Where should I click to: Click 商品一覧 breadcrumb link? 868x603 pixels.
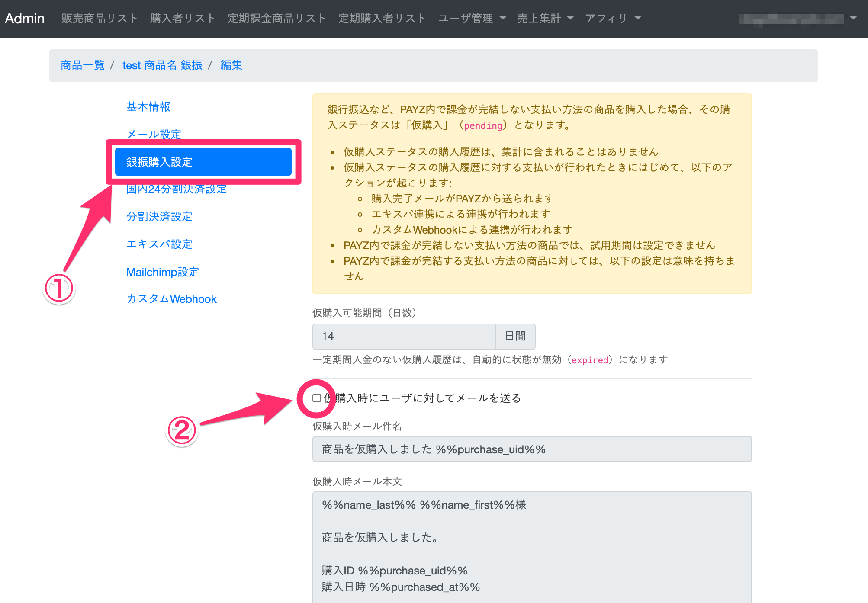pyautogui.click(x=83, y=65)
